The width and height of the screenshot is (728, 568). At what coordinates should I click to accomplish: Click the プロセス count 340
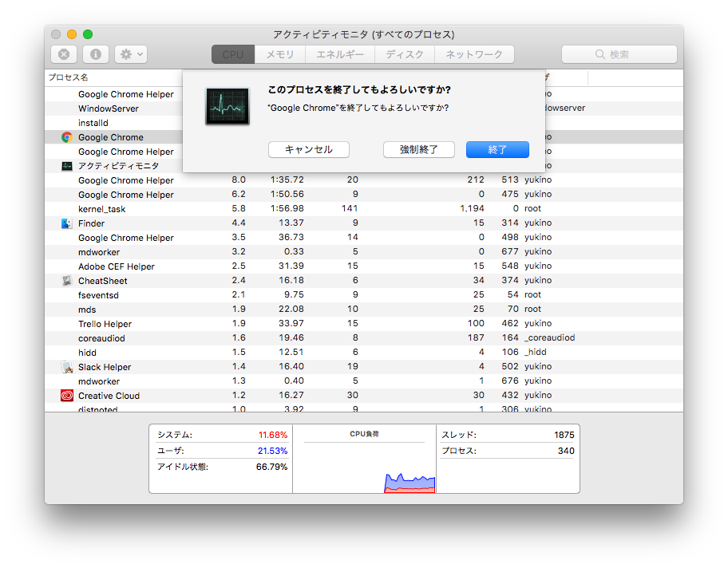[x=566, y=451]
